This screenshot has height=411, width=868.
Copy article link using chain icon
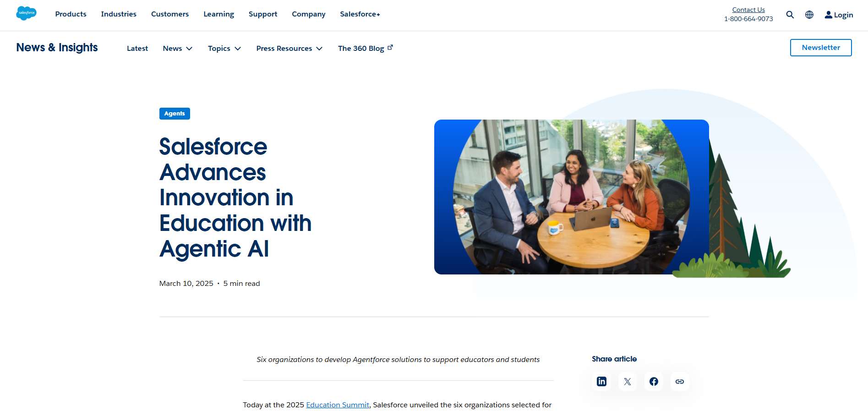pyautogui.click(x=680, y=381)
